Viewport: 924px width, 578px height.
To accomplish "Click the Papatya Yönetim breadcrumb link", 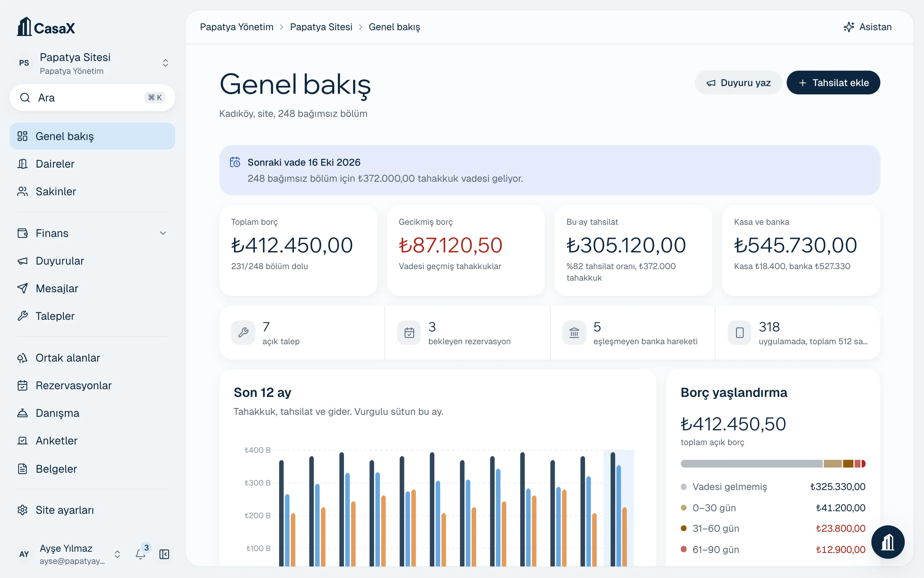I will [237, 27].
